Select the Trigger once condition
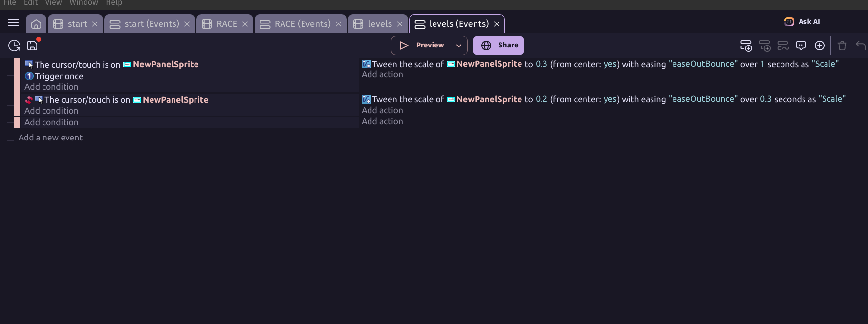Viewport: 868px width, 324px height. tap(59, 76)
